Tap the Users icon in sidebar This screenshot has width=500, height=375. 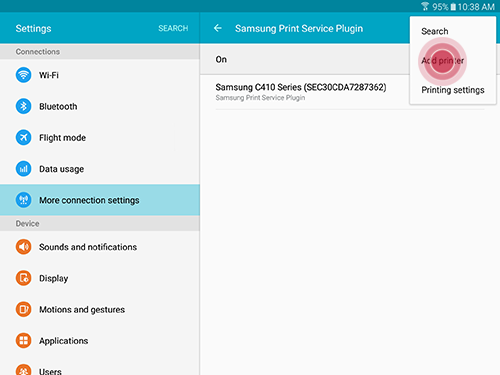23,370
